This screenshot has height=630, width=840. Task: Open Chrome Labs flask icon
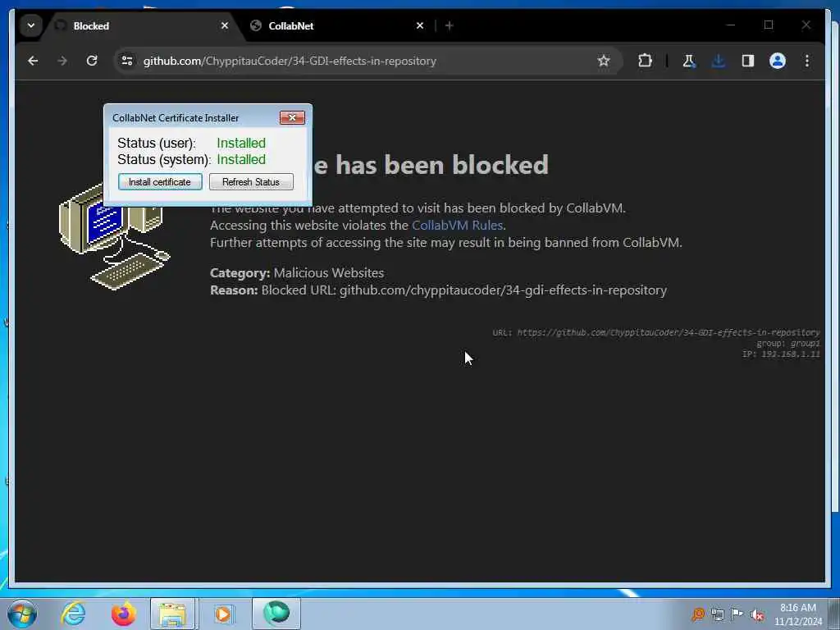point(689,61)
